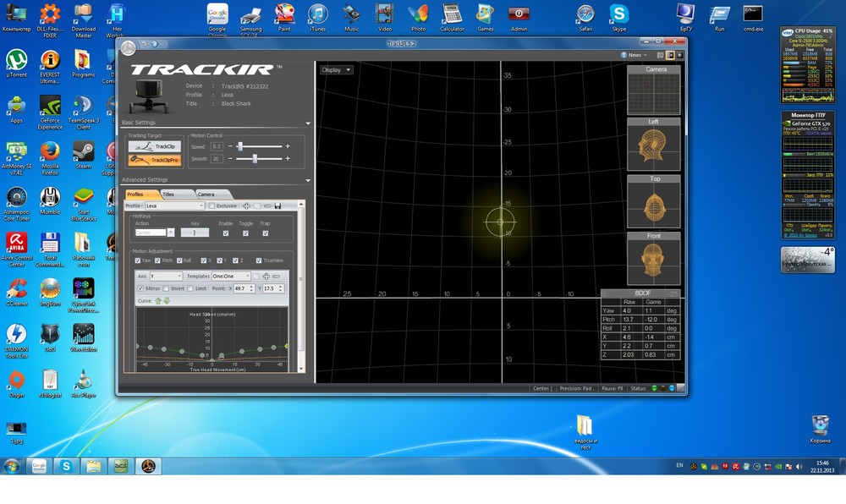Open the News dropdown
Viewport: 846px width, 504px height.
point(634,55)
